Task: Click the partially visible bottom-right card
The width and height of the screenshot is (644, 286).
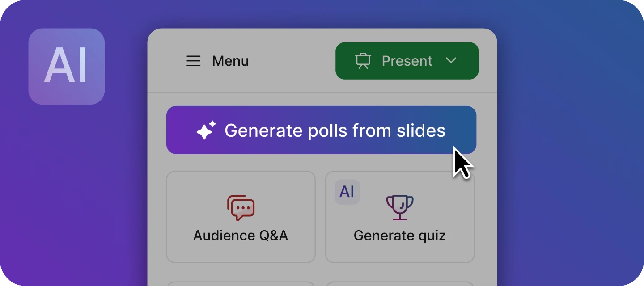Action: point(399,284)
